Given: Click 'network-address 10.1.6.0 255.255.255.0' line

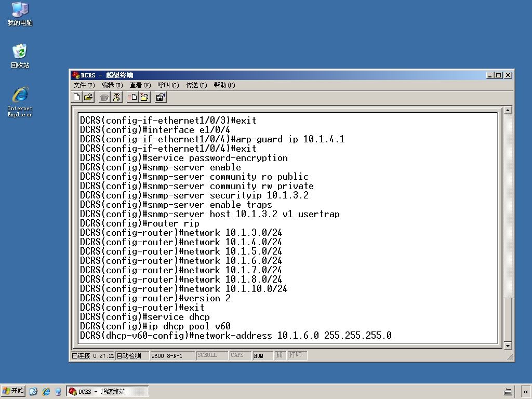Looking at the screenshot, I should (x=235, y=336).
